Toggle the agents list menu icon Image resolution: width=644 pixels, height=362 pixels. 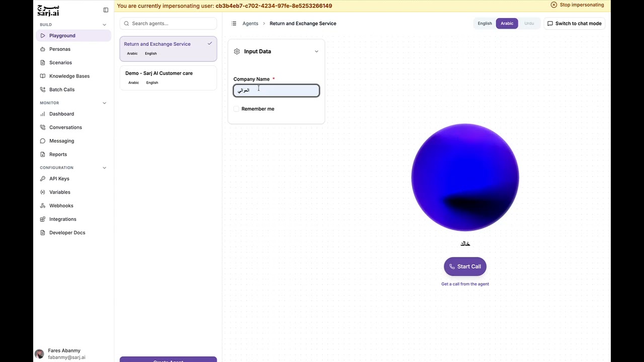tap(234, 24)
